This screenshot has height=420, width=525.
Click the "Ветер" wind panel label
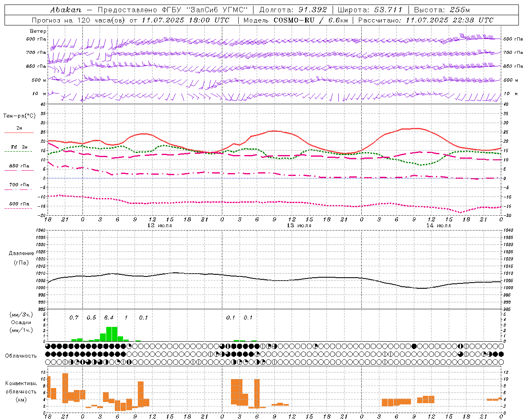point(38,31)
